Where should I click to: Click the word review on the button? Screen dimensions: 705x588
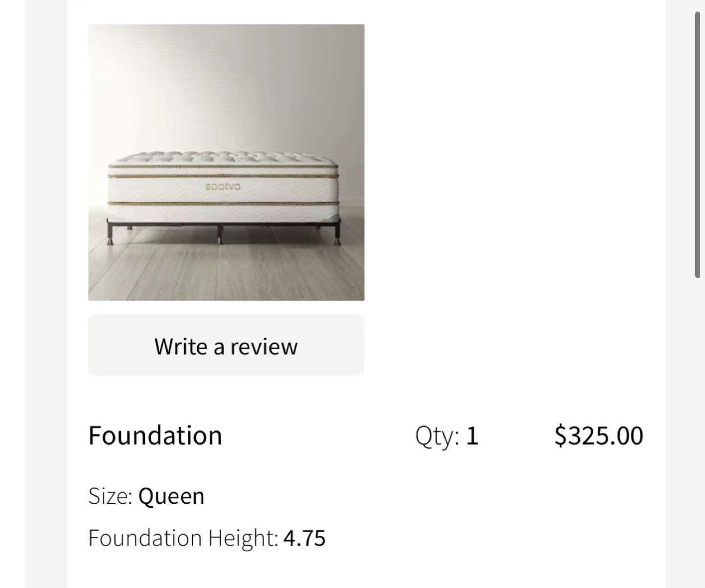coord(264,347)
